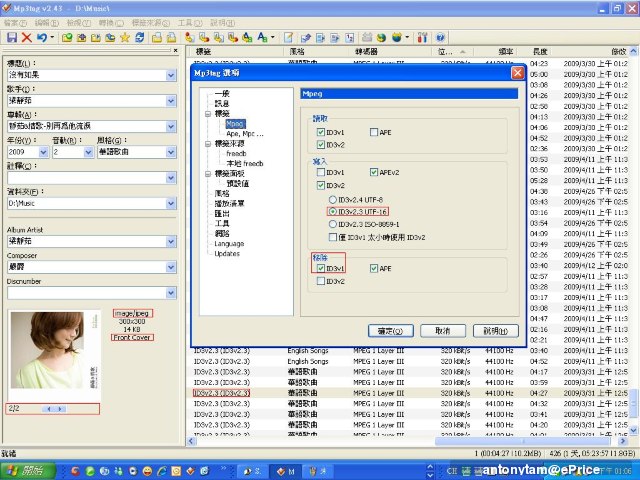Click the green globe freedb icon

click(x=381, y=38)
